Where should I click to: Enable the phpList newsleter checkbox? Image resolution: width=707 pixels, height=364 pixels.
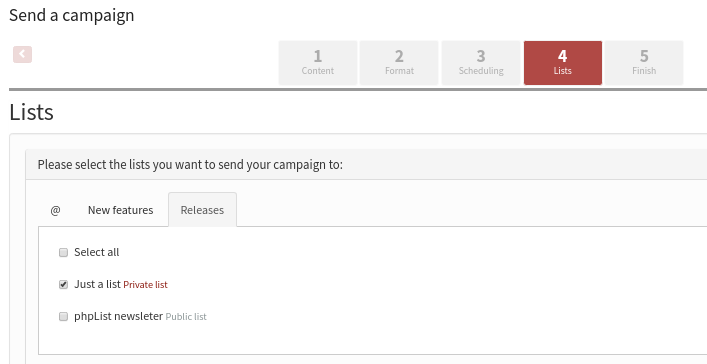(x=64, y=317)
